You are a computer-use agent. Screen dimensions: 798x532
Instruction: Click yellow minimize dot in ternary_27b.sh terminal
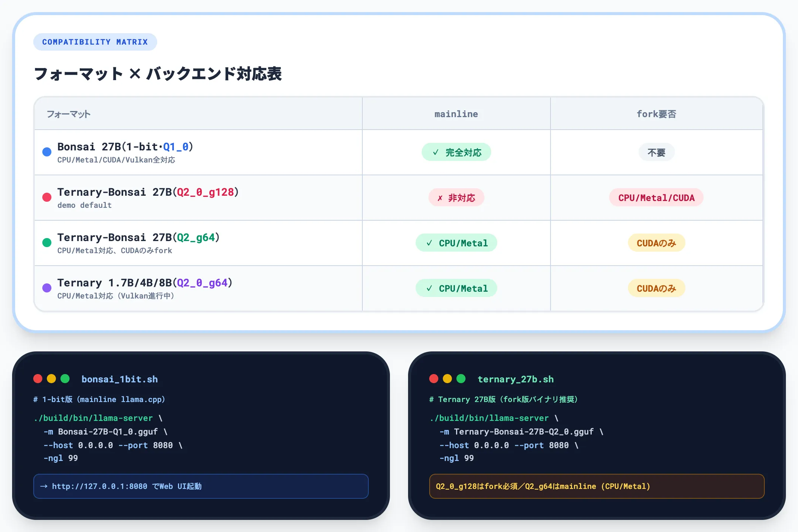coord(447,379)
